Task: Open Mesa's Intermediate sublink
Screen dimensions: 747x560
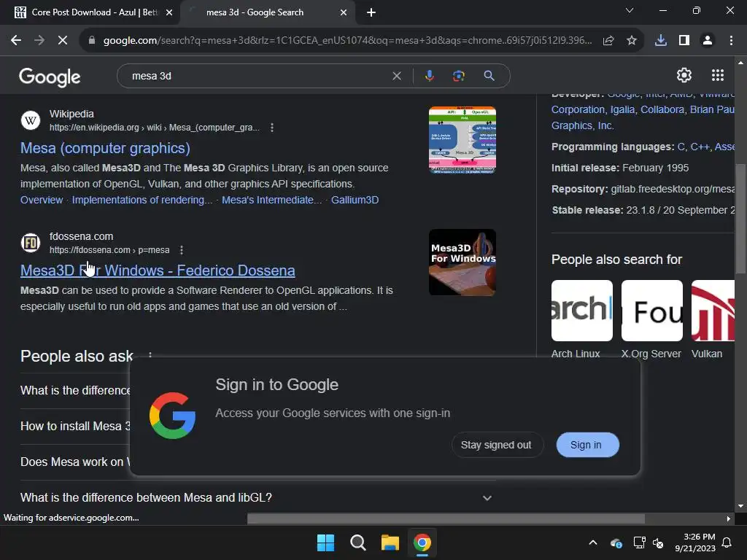Action: (x=271, y=200)
